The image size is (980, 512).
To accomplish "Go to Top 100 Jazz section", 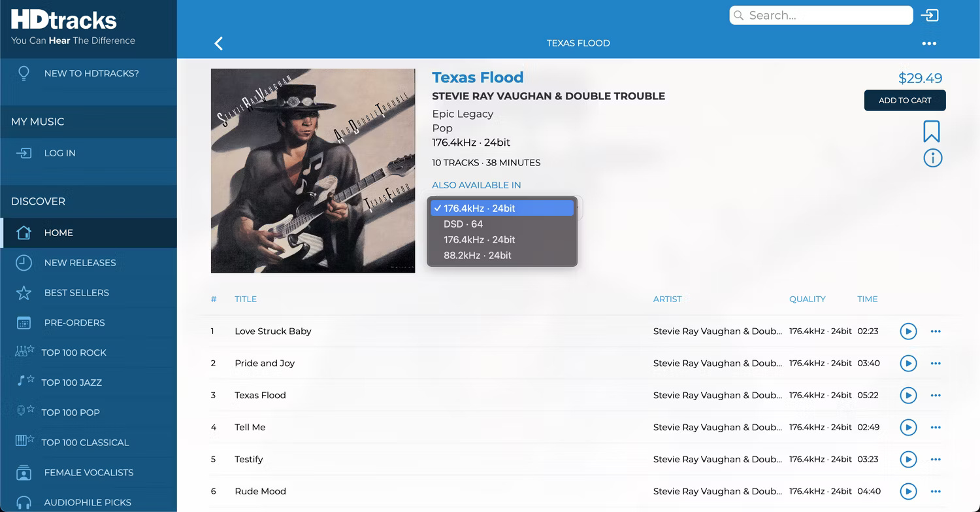I will tap(22, 382).
